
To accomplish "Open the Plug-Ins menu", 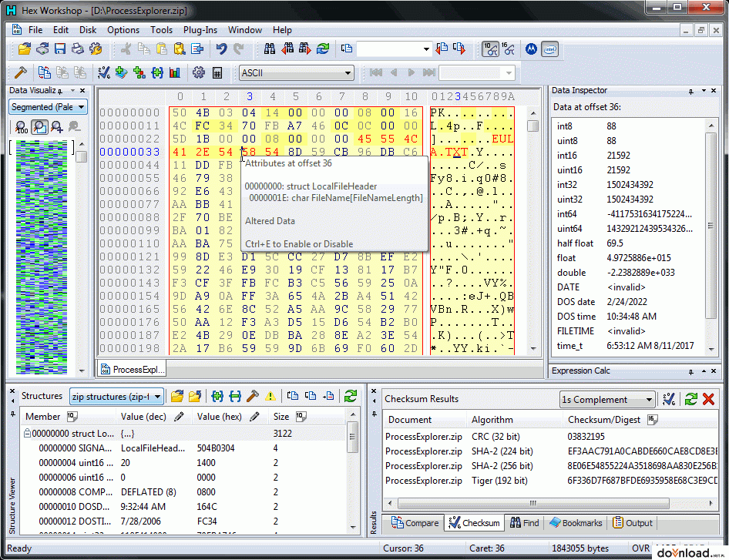I will coord(200,30).
